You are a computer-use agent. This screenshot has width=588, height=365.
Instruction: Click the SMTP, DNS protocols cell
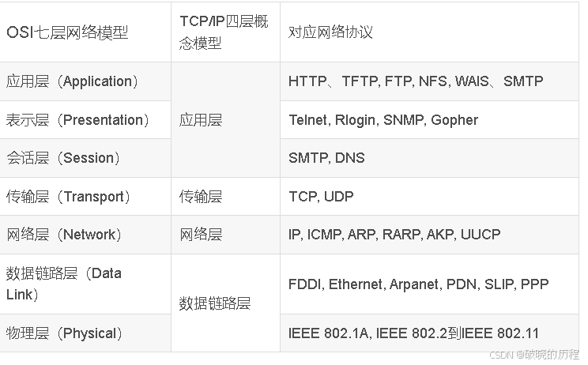[x=326, y=158]
